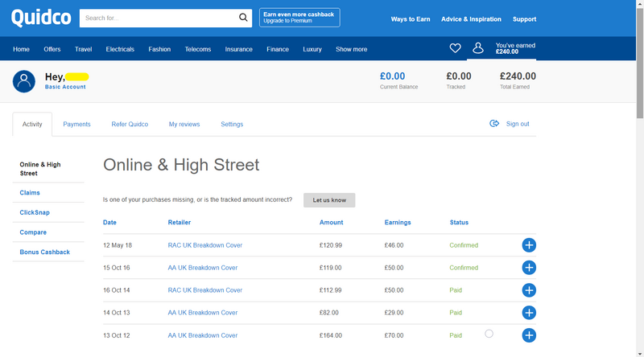
Task: Select Online & High Street sidebar item
Action: pyautogui.click(x=40, y=169)
